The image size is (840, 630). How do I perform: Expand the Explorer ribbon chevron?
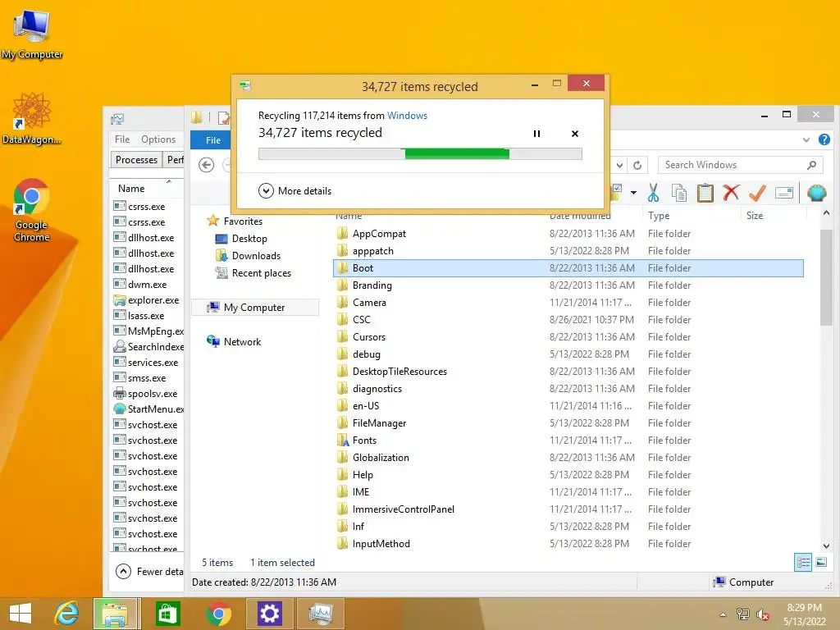[806, 139]
